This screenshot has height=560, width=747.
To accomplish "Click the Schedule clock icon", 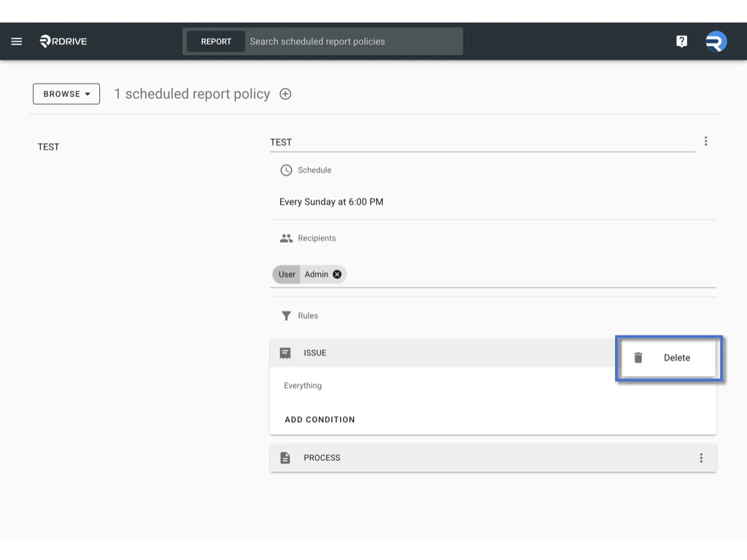I will point(285,170).
